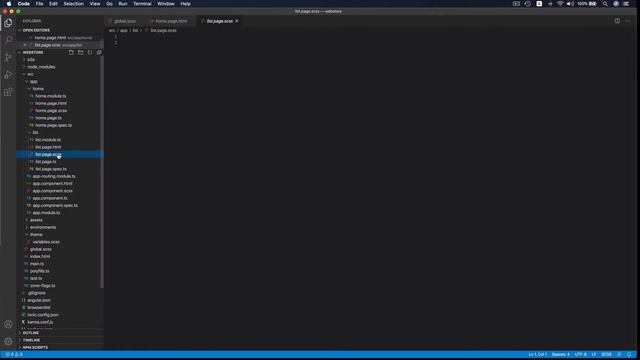The width and height of the screenshot is (640, 360).
Task: Open macOS Spotlight search icon
Action: coord(605,4)
